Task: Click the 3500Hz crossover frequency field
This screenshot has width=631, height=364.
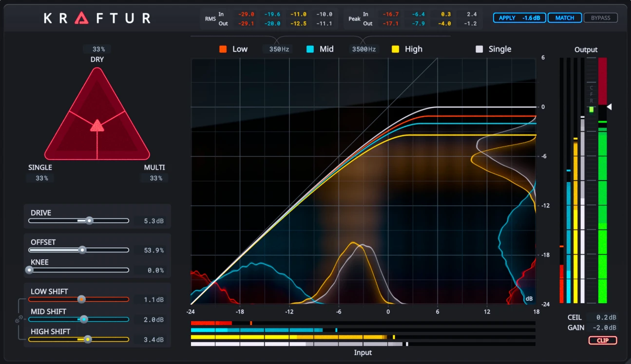Action: (x=364, y=49)
